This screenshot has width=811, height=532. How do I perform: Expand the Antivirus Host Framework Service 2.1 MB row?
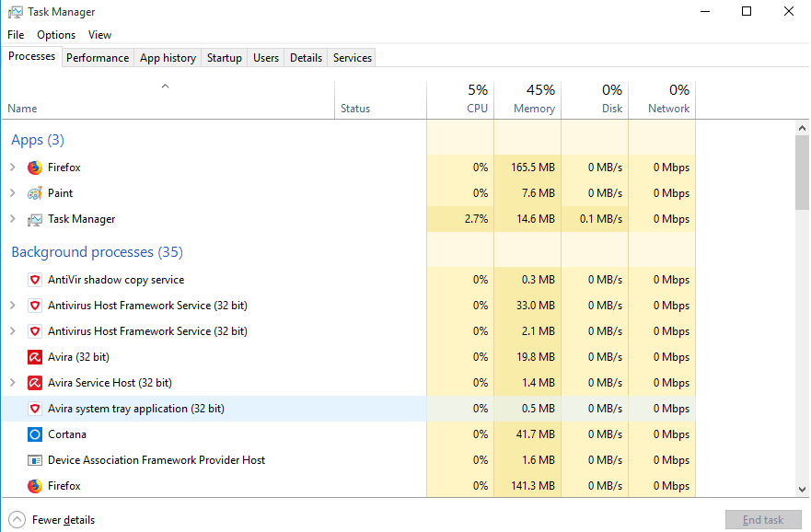[13, 330]
